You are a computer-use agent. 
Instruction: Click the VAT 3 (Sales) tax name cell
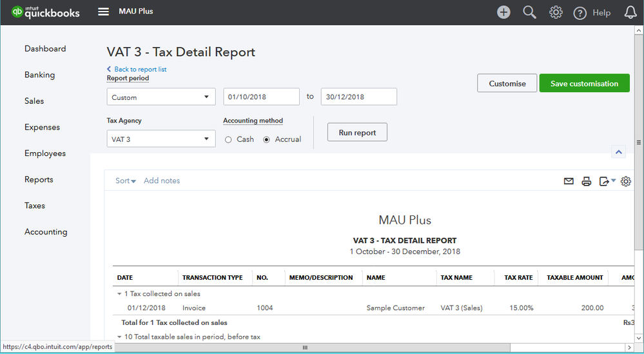click(461, 308)
